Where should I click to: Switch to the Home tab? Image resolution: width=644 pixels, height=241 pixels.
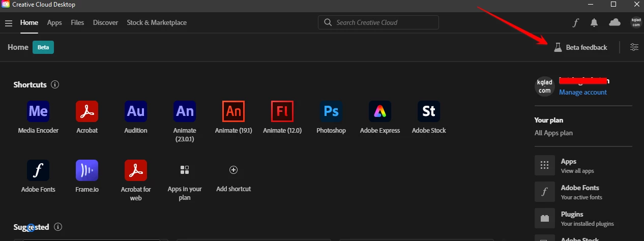click(x=29, y=22)
